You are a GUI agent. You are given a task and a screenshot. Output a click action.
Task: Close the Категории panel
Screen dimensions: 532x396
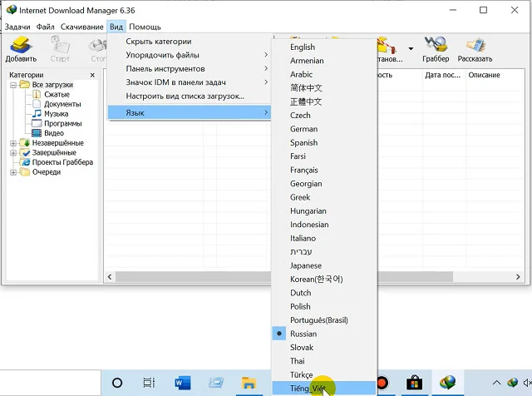[x=92, y=75]
